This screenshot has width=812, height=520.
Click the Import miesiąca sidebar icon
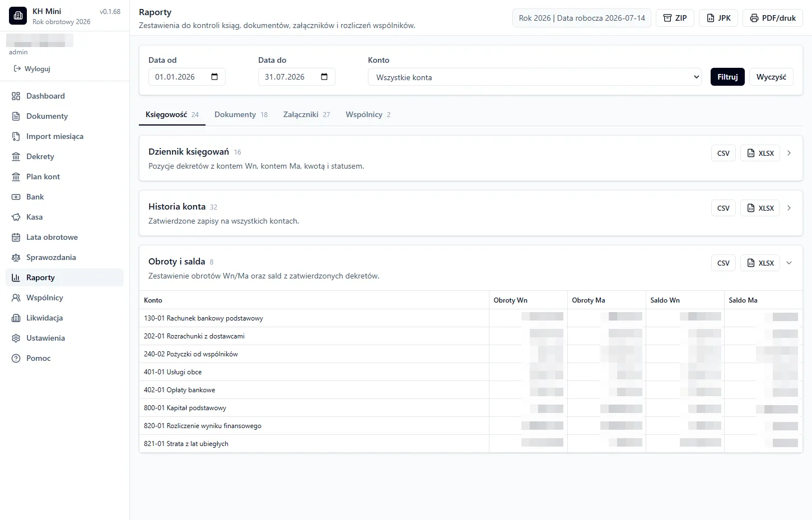tap(16, 136)
